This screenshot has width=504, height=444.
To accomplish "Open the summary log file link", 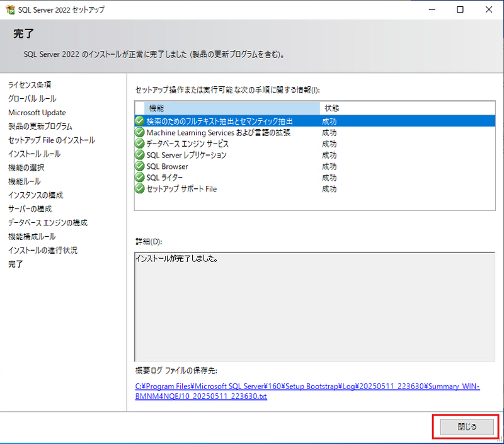I will tap(307, 391).
